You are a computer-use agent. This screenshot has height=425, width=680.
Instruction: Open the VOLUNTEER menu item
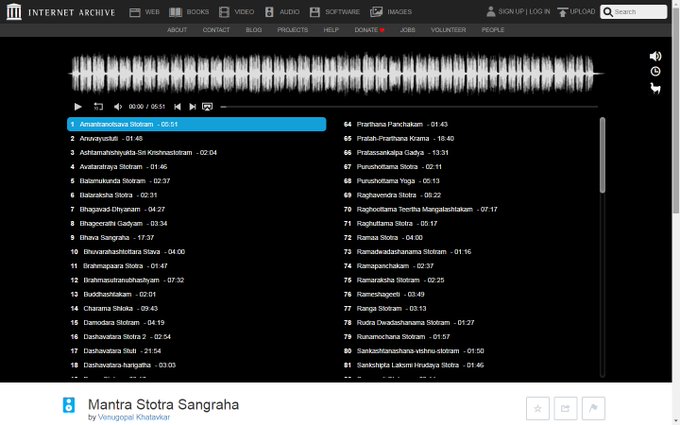[448, 30]
